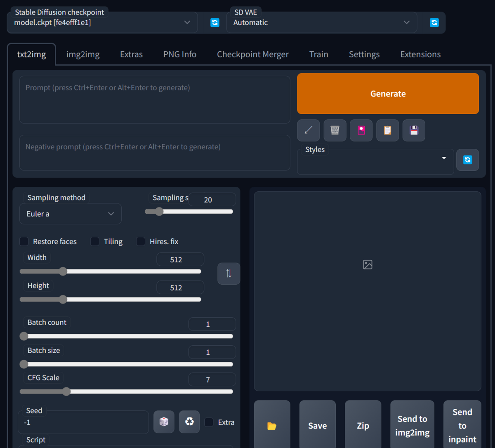Click the Height number field showing 512
This screenshot has height=448, width=495.
[180, 288]
